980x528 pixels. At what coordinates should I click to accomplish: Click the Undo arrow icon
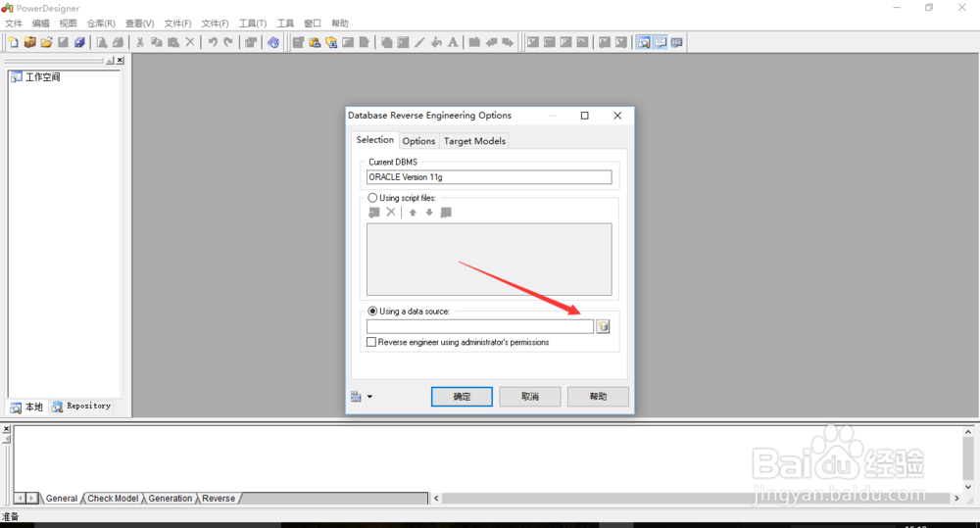click(x=213, y=42)
